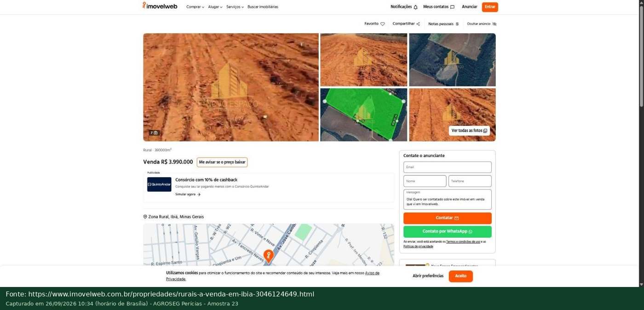Expand the Serviços dropdown menu

pos(235,7)
